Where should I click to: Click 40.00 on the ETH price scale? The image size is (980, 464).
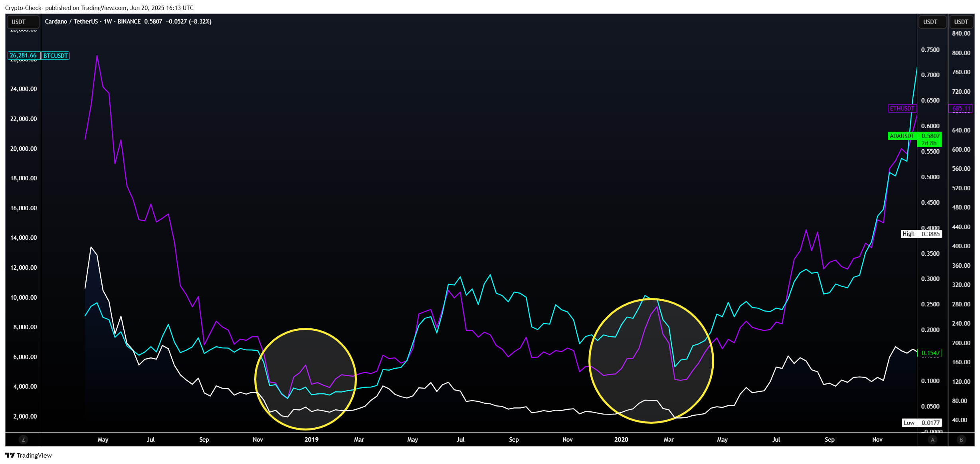960,420
